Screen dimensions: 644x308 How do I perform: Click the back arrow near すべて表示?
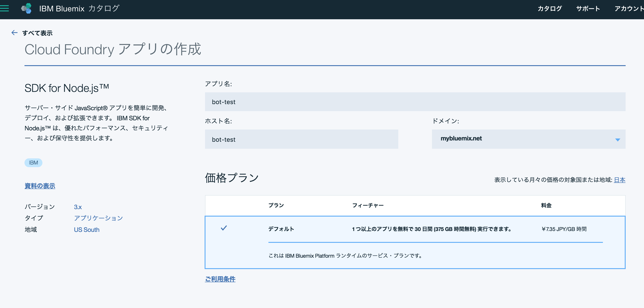click(x=14, y=33)
